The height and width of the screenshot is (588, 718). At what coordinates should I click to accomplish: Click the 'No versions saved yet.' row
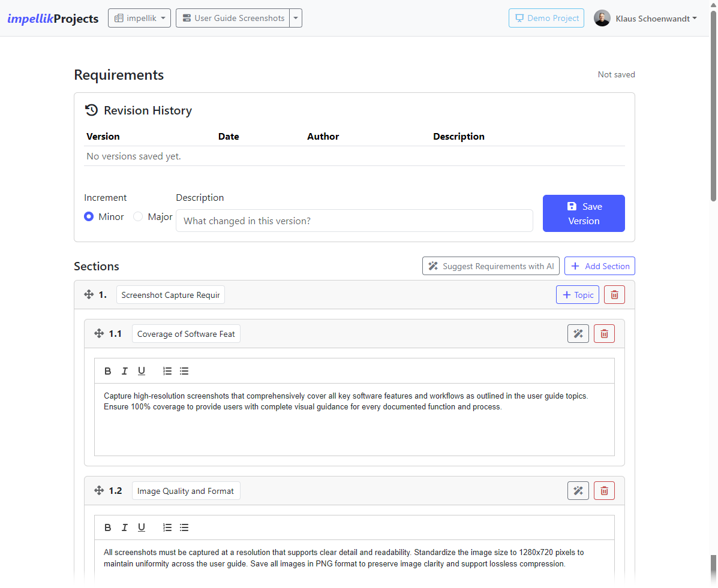355,156
